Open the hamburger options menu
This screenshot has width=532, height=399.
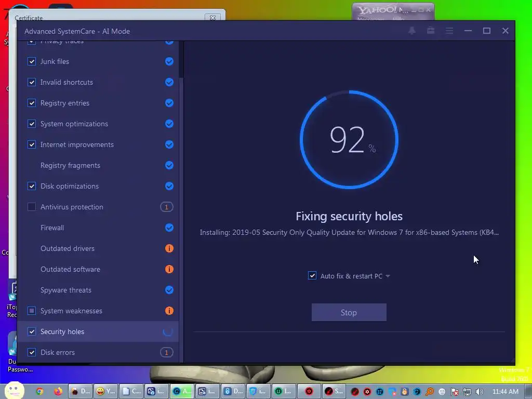coord(449,31)
